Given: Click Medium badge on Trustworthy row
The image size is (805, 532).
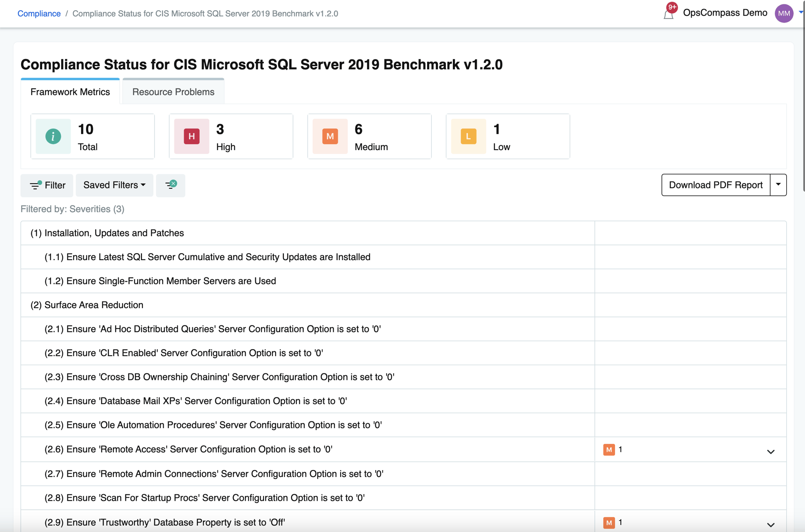Looking at the screenshot, I should pyautogui.click(x=609, y=523).
